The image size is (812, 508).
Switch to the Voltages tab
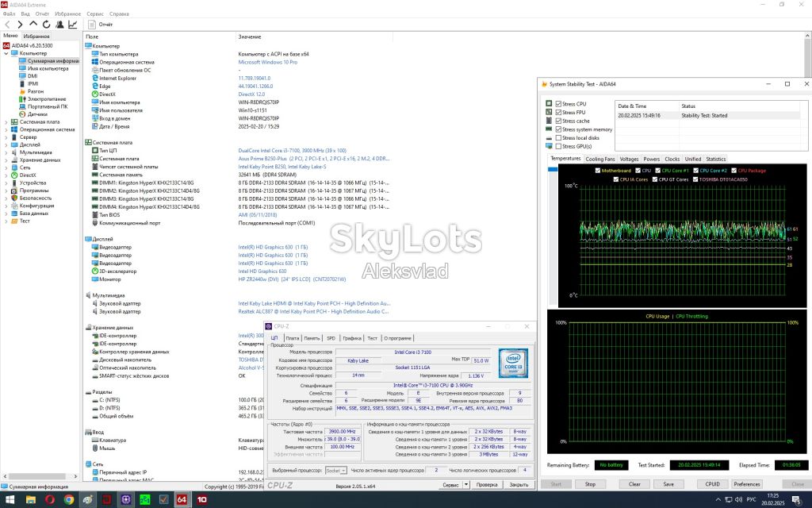tap(629, 159)
